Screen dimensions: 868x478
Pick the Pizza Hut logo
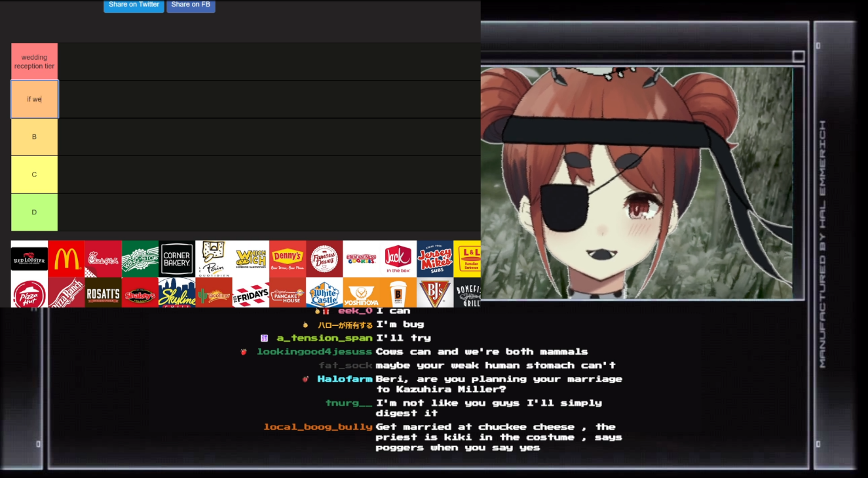(x=29, y=292)
